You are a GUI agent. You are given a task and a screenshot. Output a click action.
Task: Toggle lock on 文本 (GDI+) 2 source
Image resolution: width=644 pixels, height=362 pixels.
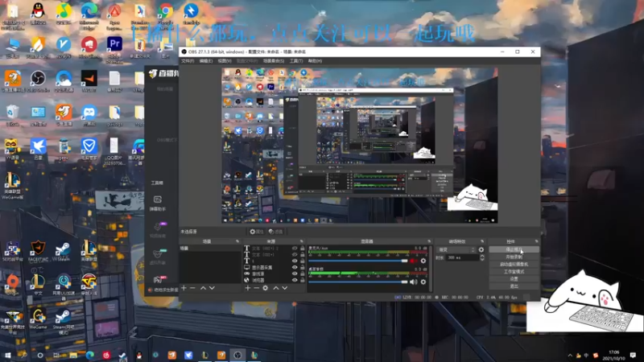click(x=303, y=249)
